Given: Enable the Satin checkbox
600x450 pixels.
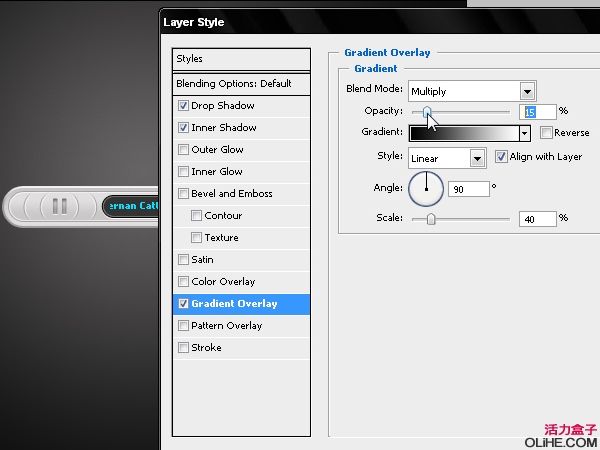Looking at the screenshot, I should 183,259.
